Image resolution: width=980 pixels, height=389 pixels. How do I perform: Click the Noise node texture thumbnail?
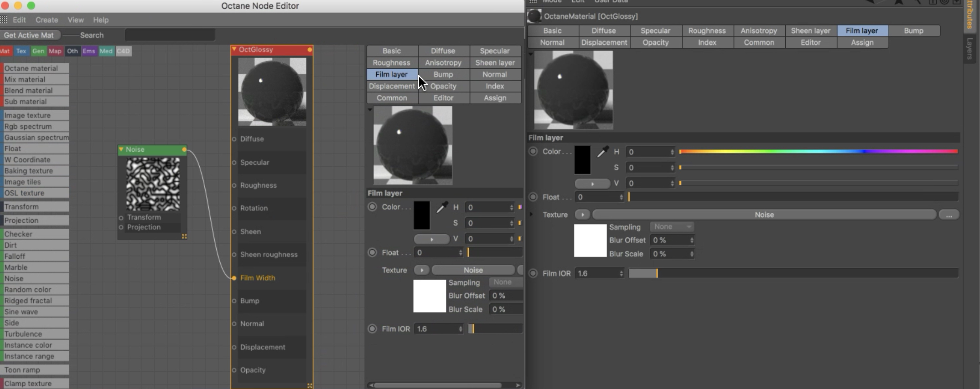click(153, 184)
